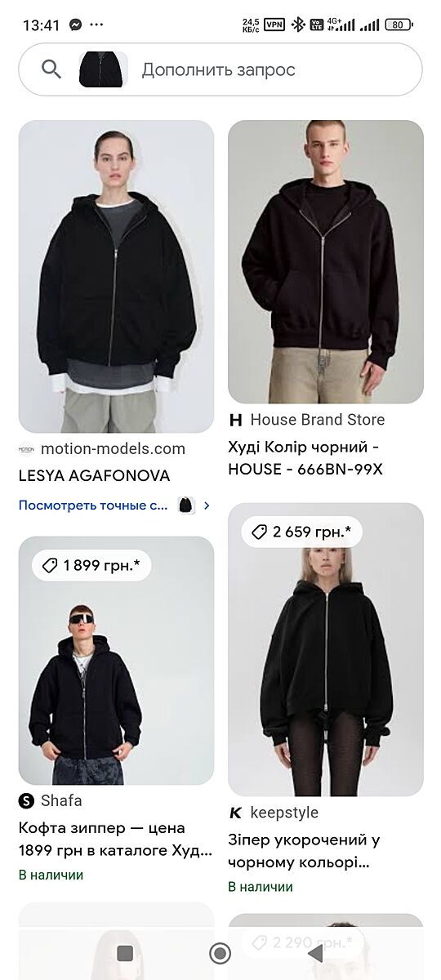Screen dimensions: 441x980
Task: Open the LESYA AGAFONOVA title link
Action: point(94,476)
